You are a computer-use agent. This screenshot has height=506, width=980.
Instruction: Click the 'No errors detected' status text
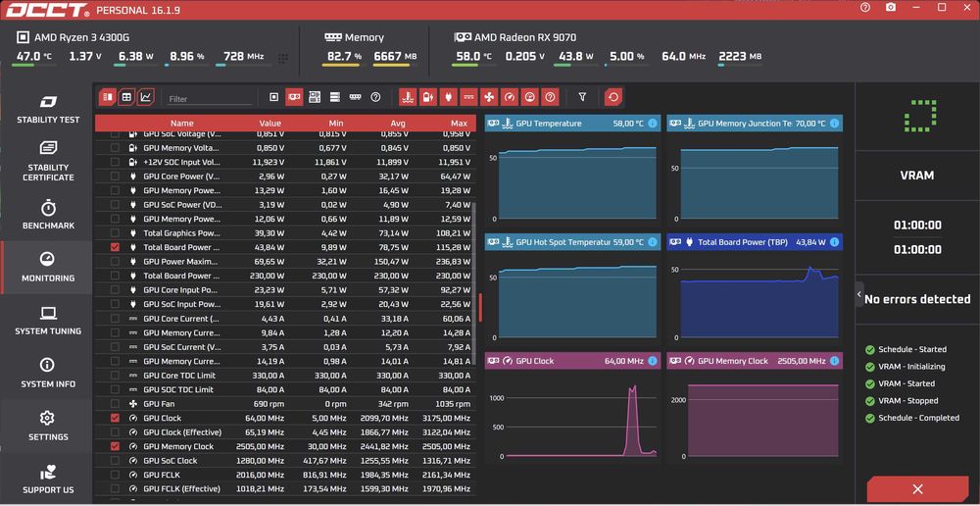[x=917, y=299]
